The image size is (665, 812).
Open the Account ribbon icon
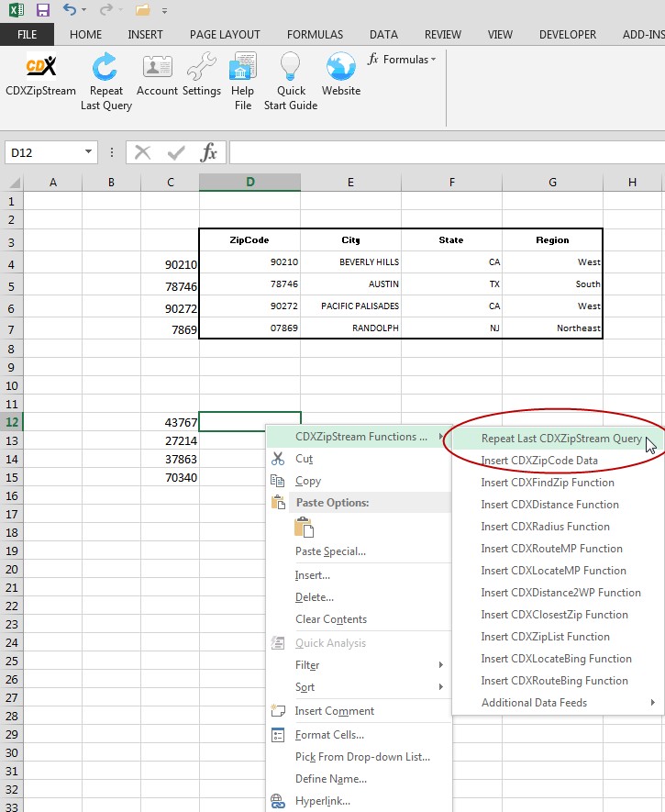tap(158, 67)
